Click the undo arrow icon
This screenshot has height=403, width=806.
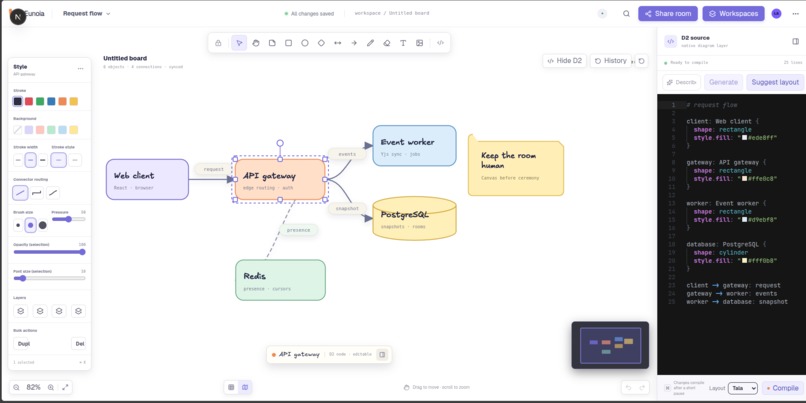click(x=628, y=388)
